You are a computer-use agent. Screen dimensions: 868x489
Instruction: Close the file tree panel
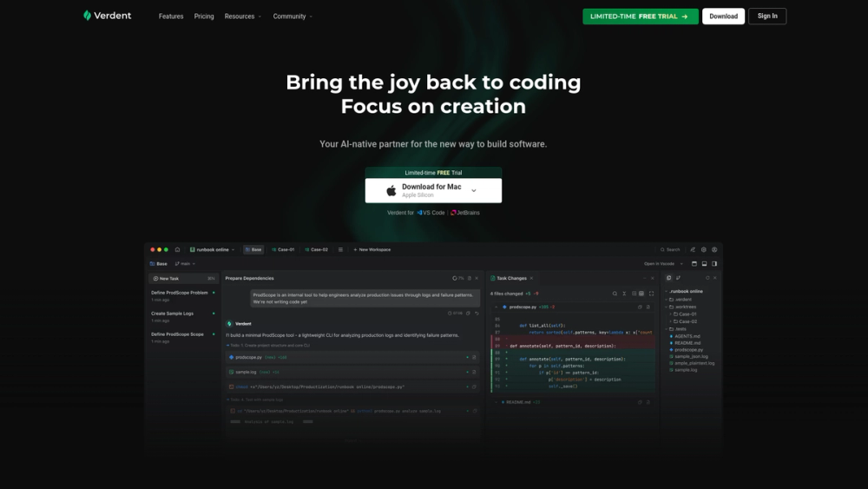714,278
